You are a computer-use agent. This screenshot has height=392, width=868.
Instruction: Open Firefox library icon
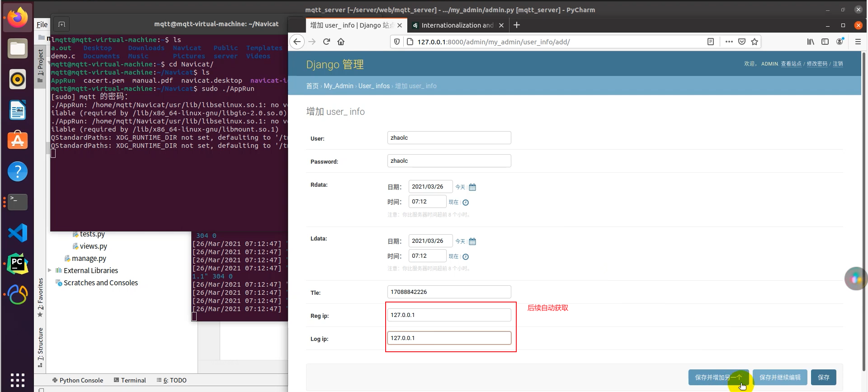click(x=811, y=42)
